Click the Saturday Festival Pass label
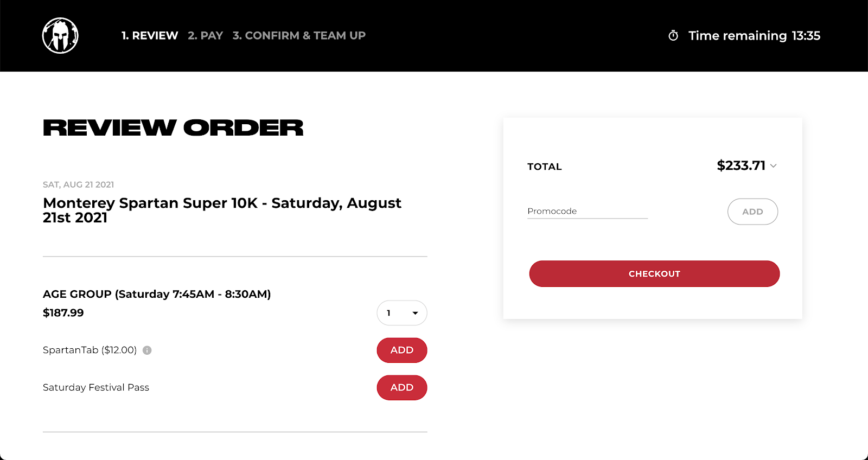Viewport: 868px width, 460px height. (x=96, y=388)
